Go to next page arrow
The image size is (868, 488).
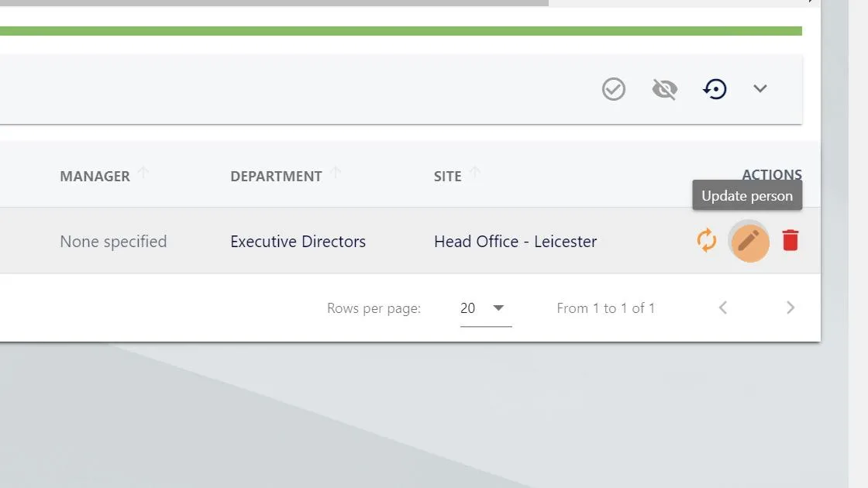(790, 308)
